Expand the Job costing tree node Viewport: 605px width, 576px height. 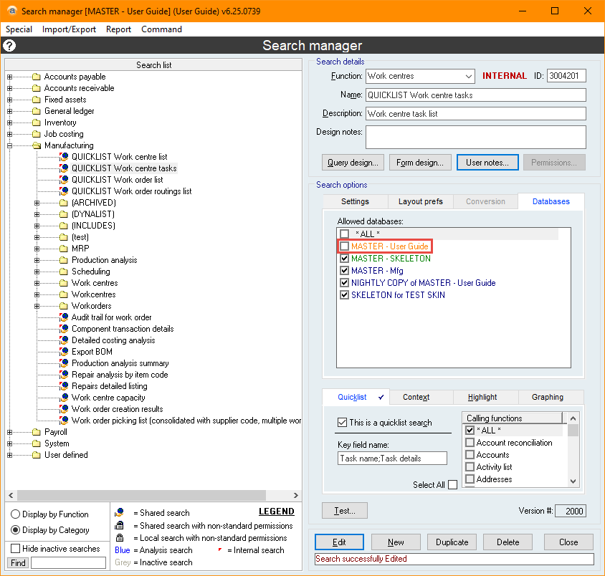pos(10,134)
